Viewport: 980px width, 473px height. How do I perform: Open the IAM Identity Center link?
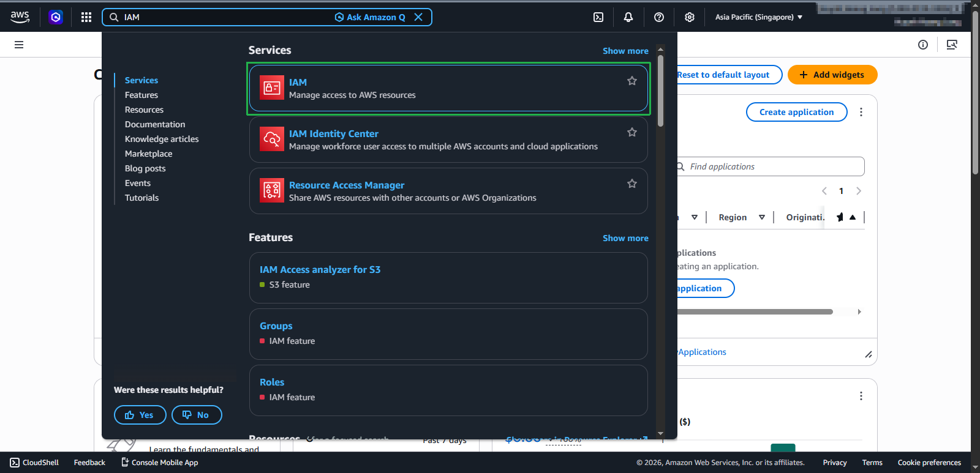coord(334,133)
